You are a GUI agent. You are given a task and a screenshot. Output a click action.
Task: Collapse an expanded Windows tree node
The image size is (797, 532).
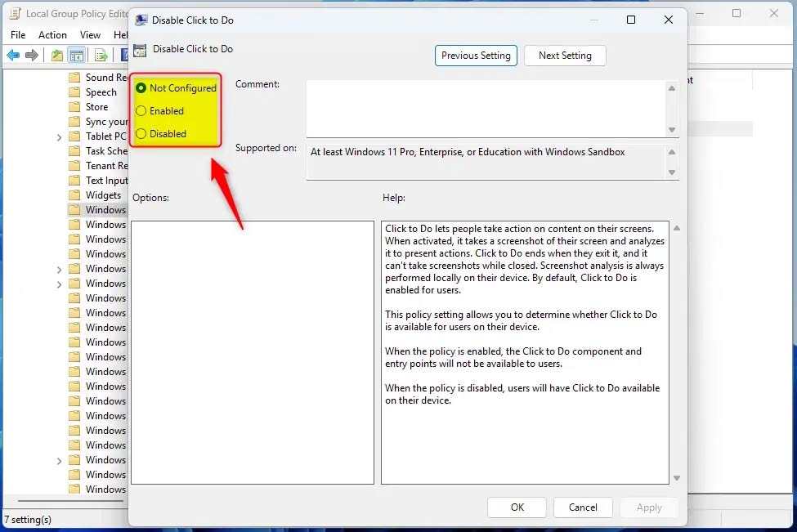59,268
